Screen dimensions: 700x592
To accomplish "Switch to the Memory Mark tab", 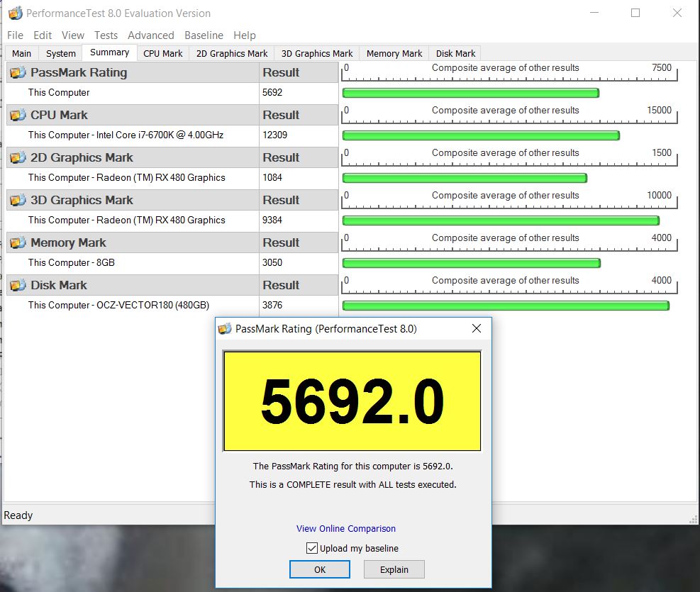I will tap(394, 54).
